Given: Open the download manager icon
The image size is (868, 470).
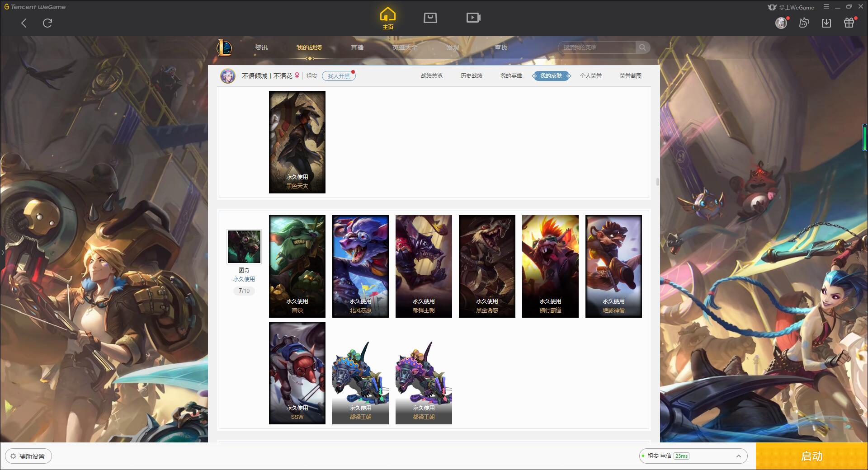Looking at the screenshot, I should (826, 23).
